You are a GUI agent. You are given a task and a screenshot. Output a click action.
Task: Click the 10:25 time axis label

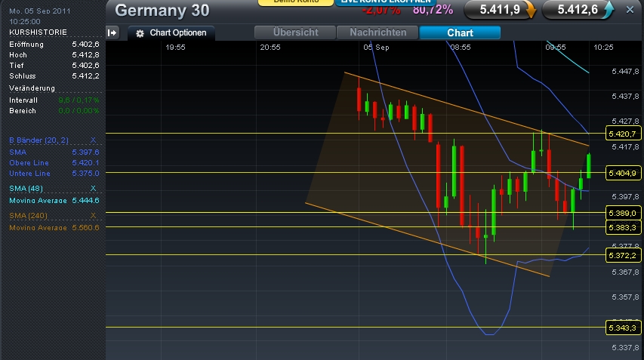click(603, 48)
